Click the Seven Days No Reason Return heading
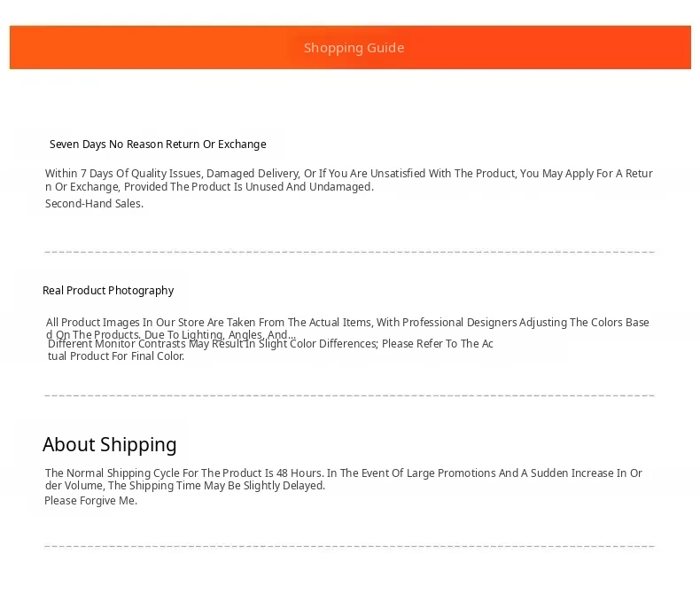The image size is (700, 594). tap(158, 145)
